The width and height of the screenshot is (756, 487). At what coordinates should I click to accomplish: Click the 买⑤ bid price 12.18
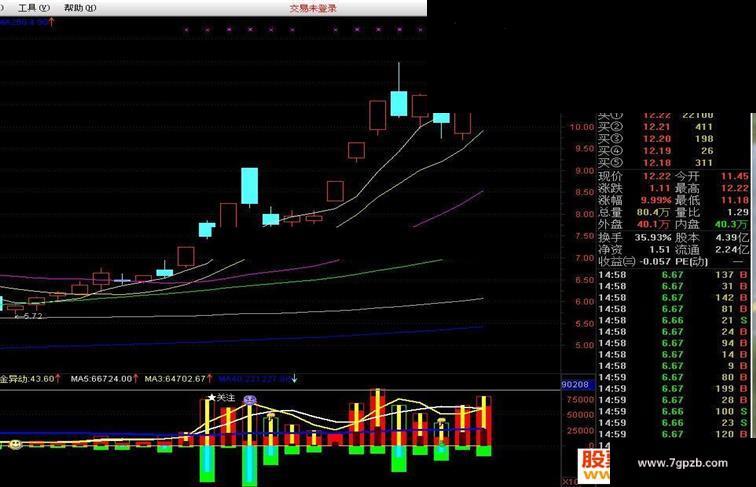pos(656,163)
